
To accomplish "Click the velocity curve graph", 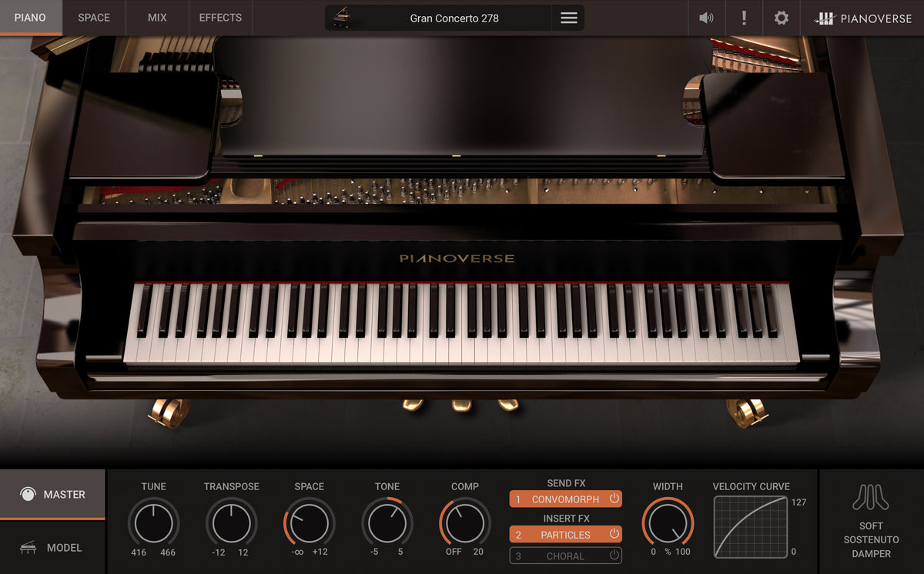I will point(750,527).
